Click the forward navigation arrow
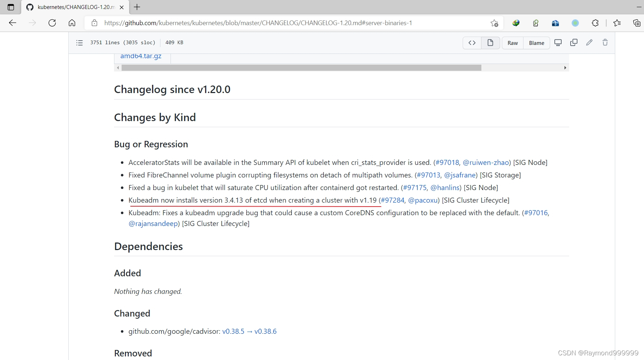 32,23
